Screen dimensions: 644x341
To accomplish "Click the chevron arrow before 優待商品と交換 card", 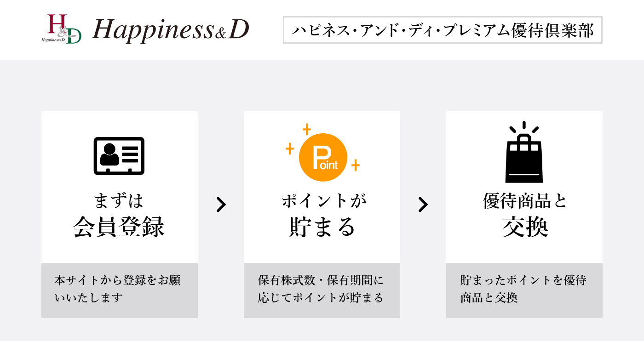I will [423, 205].
